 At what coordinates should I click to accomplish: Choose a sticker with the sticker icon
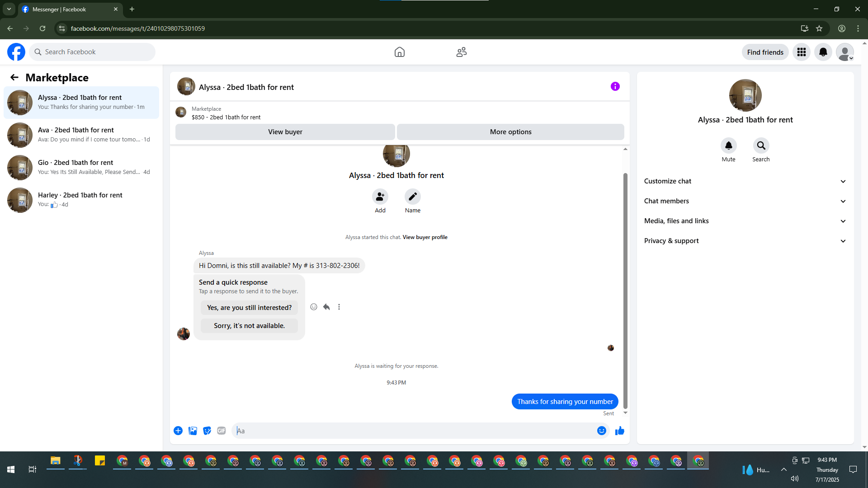(x=207, y=431)
